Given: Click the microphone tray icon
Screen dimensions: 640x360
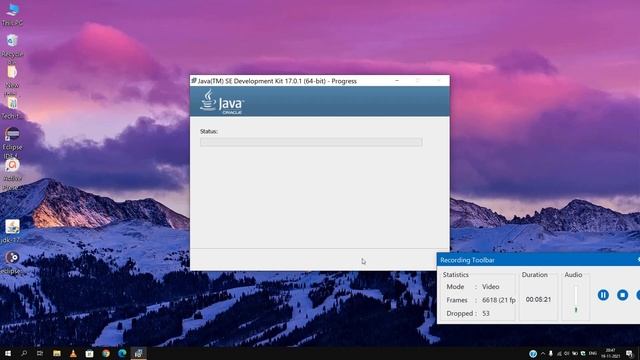Looking at the screenshot, I should coord(551,353).
